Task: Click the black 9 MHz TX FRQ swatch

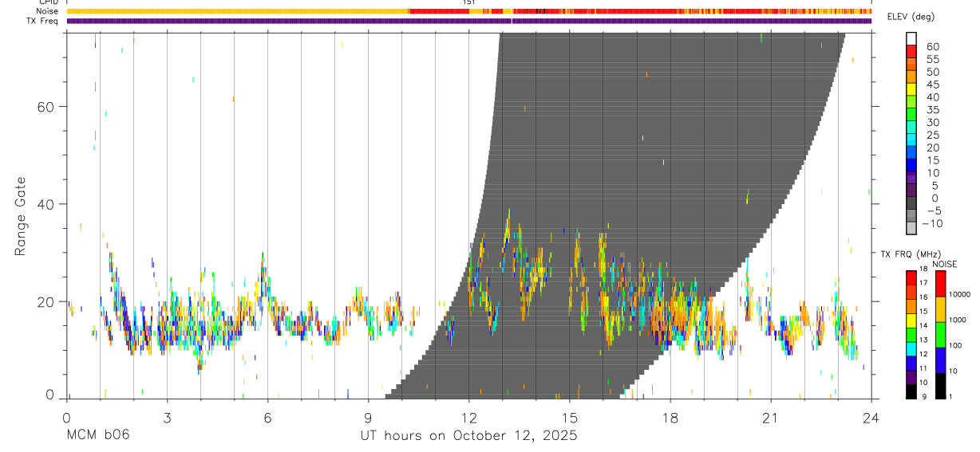Action: click(x=911, y=392)
